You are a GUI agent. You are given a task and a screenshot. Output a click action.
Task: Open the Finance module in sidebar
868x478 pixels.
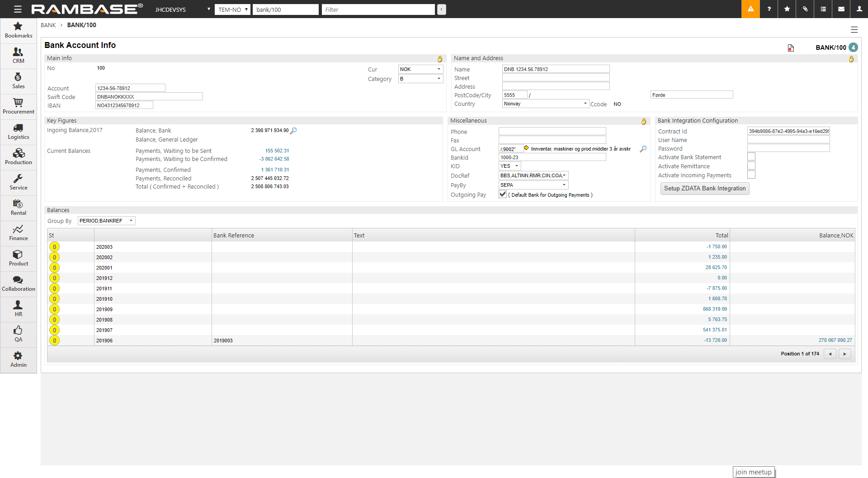pyautogui.click(x=19, y=233)
